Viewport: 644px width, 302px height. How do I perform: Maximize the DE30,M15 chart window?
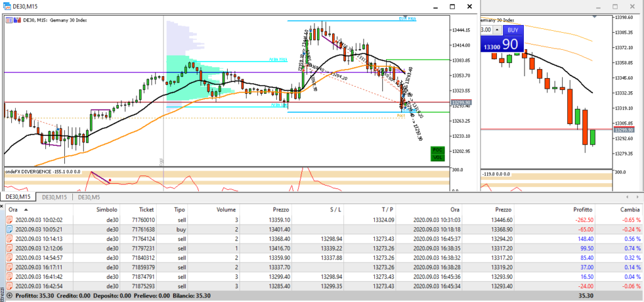click(452, 6)
